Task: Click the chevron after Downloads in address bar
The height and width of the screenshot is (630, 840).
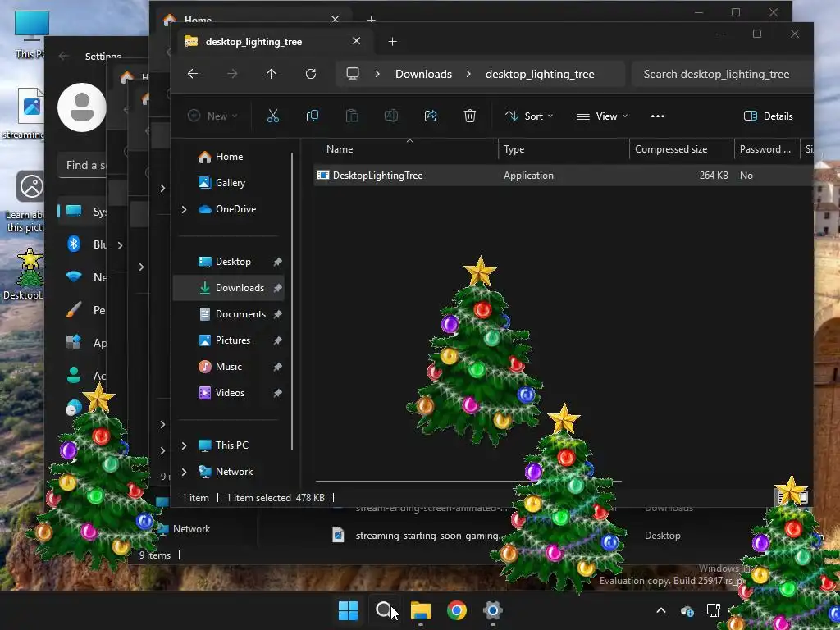Action: coord(468,74)
